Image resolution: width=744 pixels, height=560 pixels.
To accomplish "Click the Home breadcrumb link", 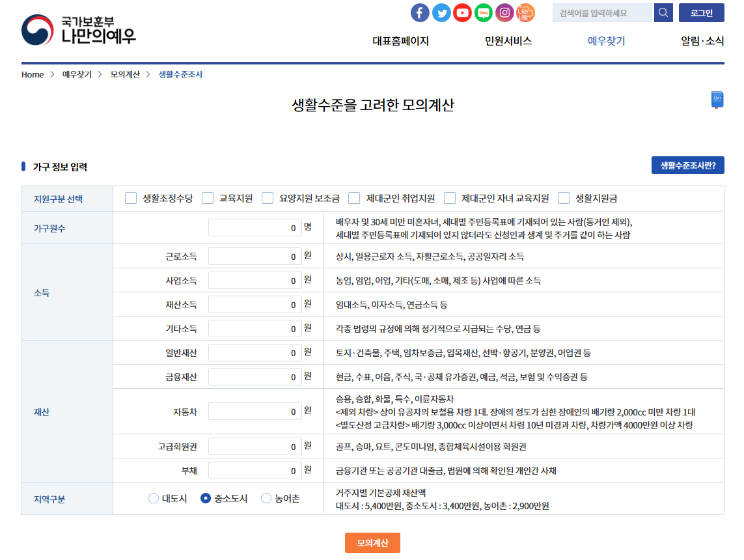I will click(32, 74).
